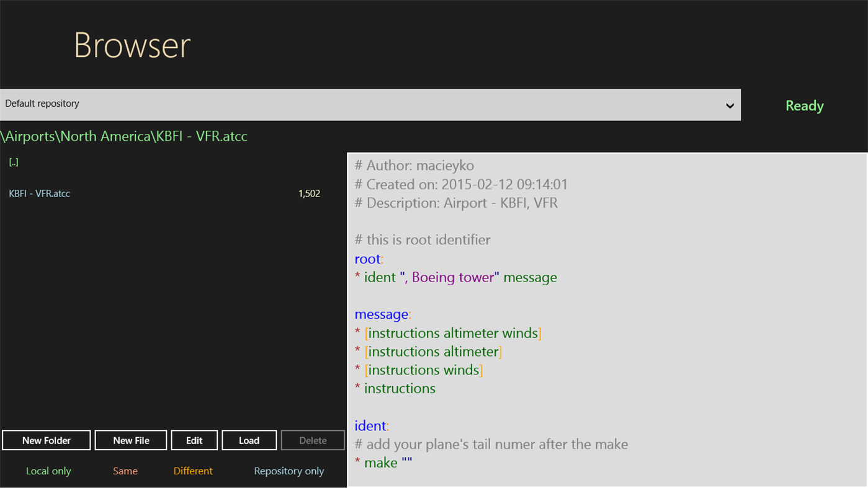868x488 pixels.
Task: Click the dropdown chevron on the repository selector
Action: pos(730,105)
